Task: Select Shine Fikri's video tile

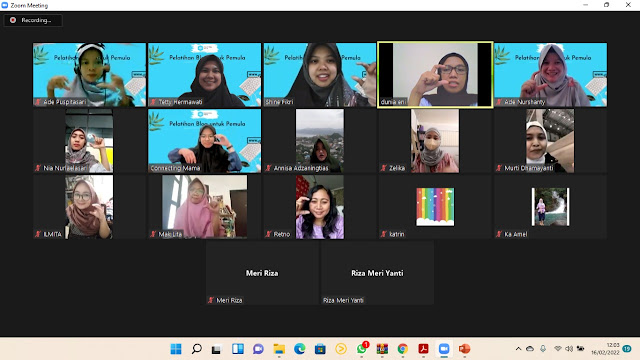Action: pos(320,75)
